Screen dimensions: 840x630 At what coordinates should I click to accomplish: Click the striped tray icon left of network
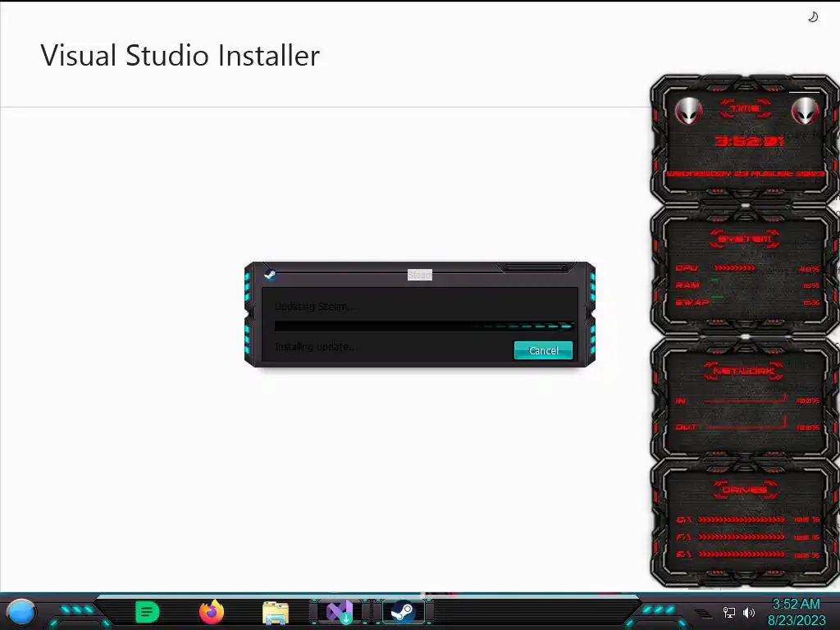click(703, 613)
